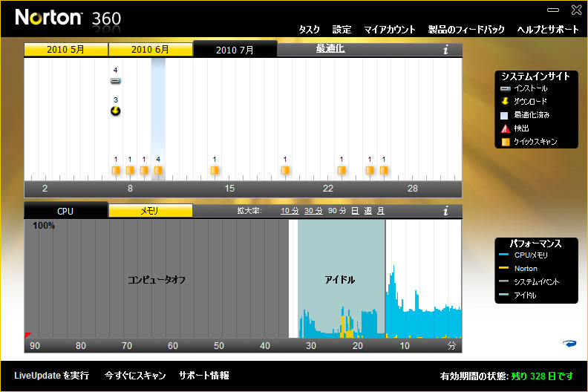Change the graph zoom to 週

(x=367, y=211)
